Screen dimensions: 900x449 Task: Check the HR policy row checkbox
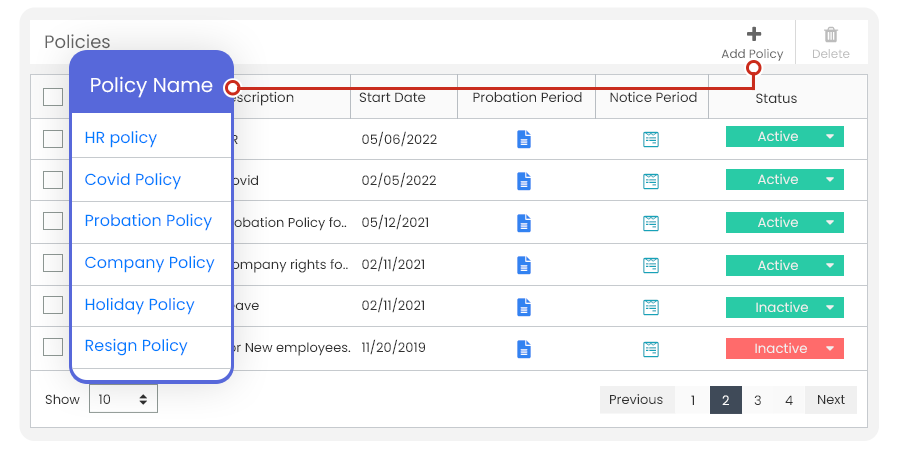tap(53, 138)
